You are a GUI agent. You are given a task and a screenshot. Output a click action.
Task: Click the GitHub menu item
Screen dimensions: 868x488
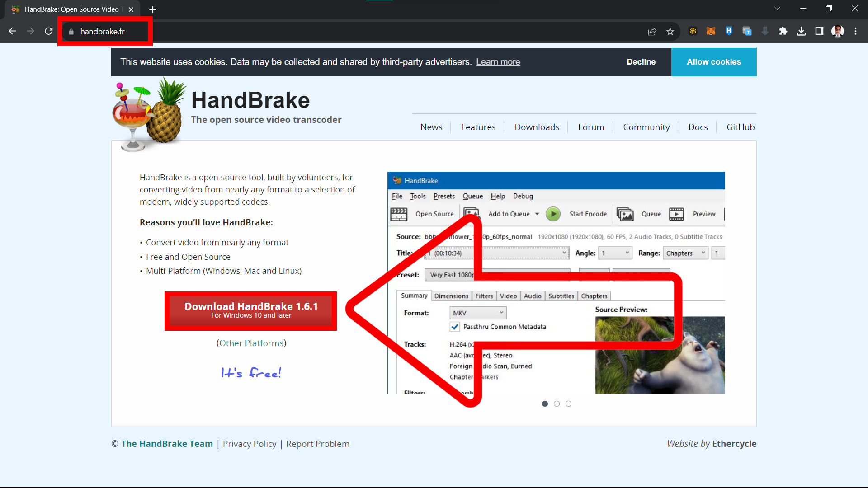pos(741,127)
